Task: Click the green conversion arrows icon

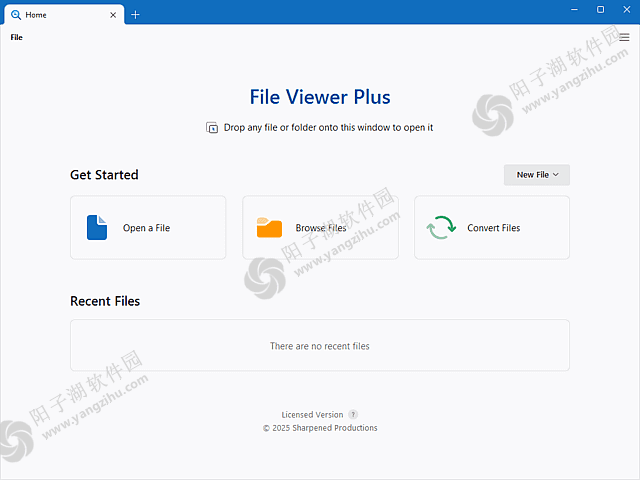Action: [x=441, y=227]
